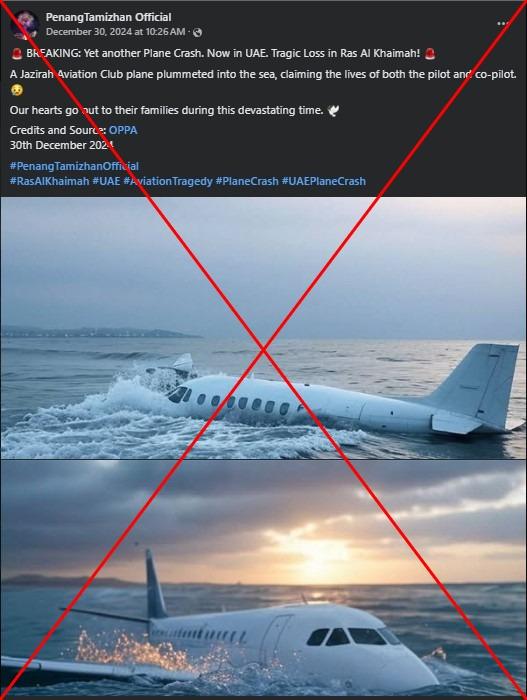This screenshot has height=700, width=527.
Task: Open the #UAE hashtag
Action: pos(106,181)
